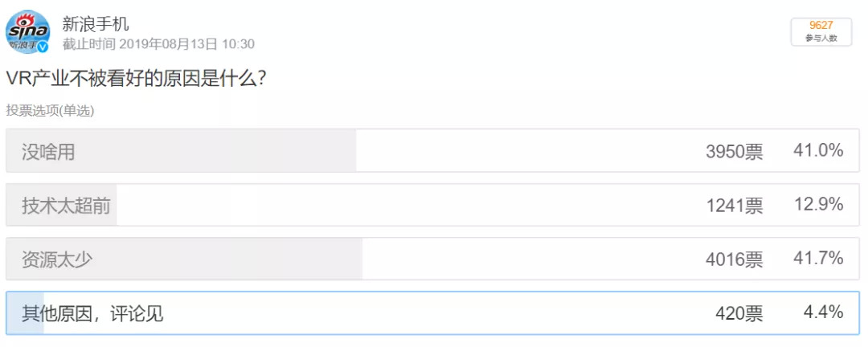Select the 没啥用 poll option

tap(433, 150)
